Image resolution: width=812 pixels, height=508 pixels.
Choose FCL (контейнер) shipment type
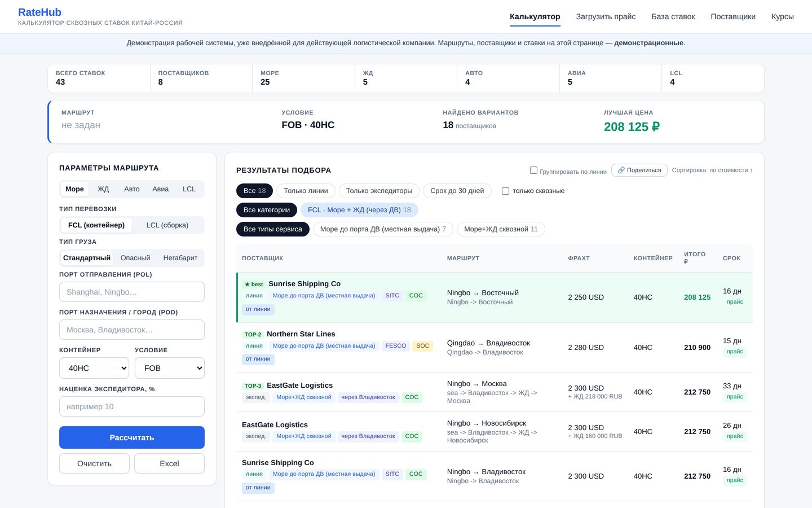pyautogui.click(x=96, y=225)
